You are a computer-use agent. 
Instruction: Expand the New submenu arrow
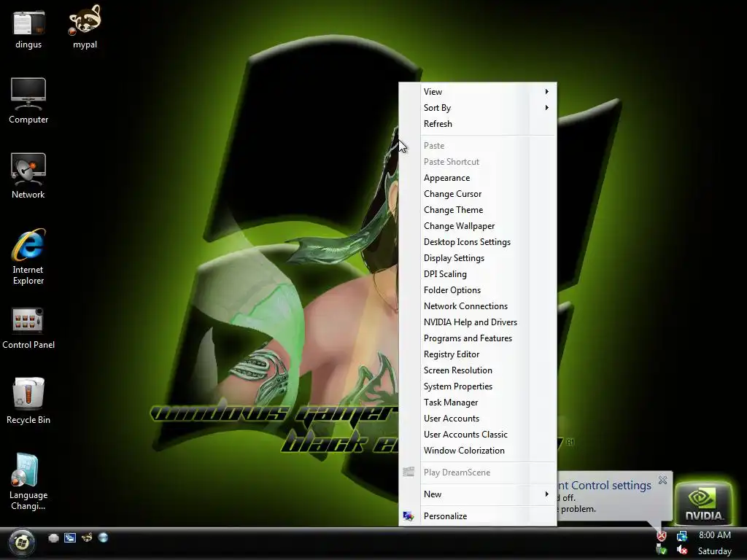tap(547, 494)
